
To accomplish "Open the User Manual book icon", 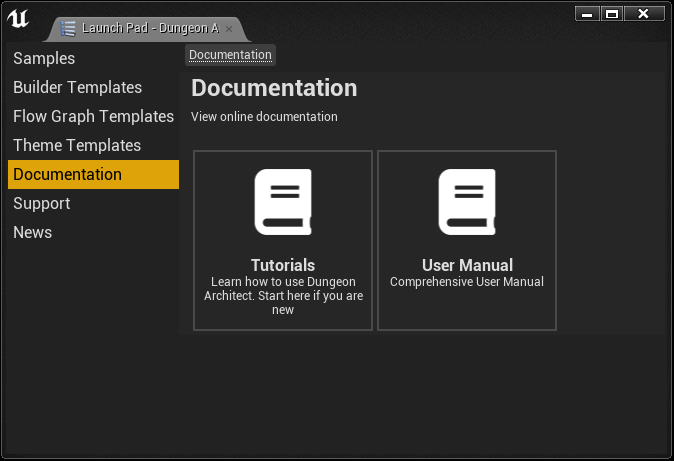I will 467,202.
